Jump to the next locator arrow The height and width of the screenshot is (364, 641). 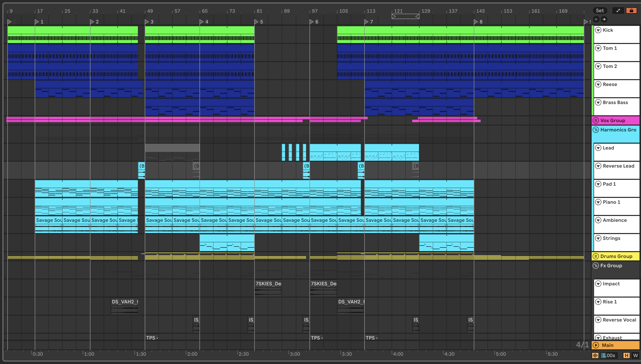point(604,19)
